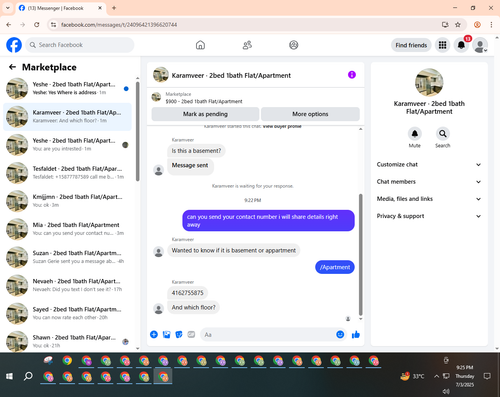Open the Sayed conversation
500x397 pixels.
click(67, 313)
